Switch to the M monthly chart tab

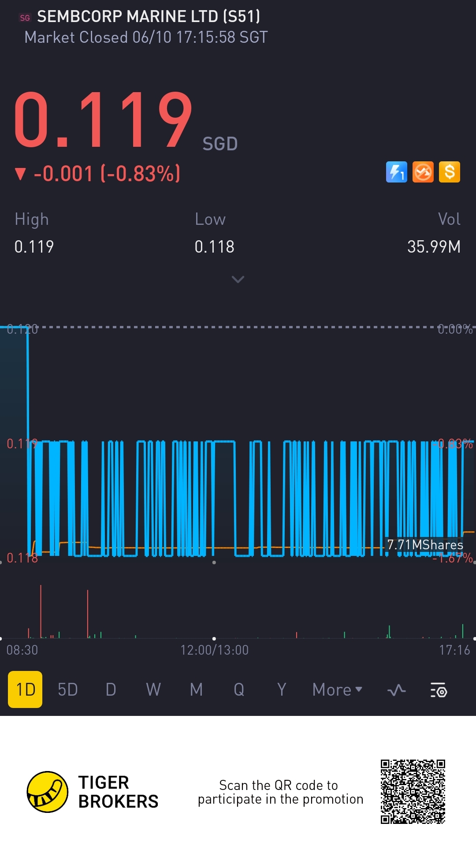coord(196,689)
